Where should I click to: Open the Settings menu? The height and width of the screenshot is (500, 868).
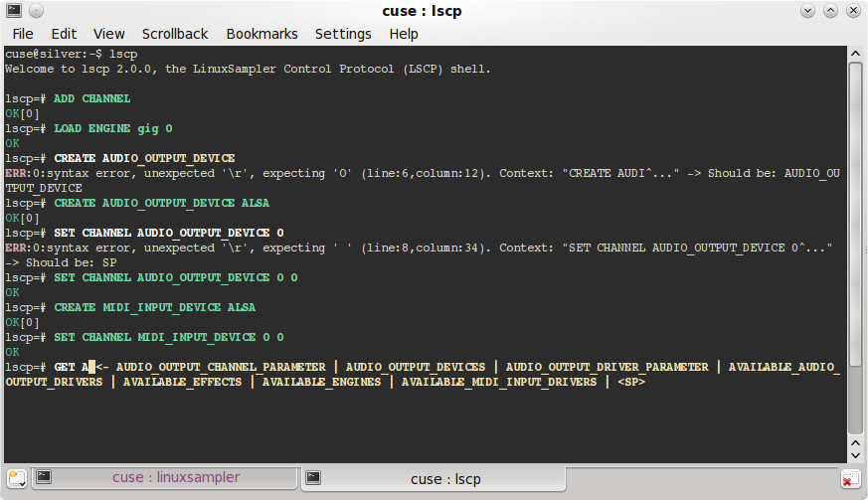tap(343, 34)
